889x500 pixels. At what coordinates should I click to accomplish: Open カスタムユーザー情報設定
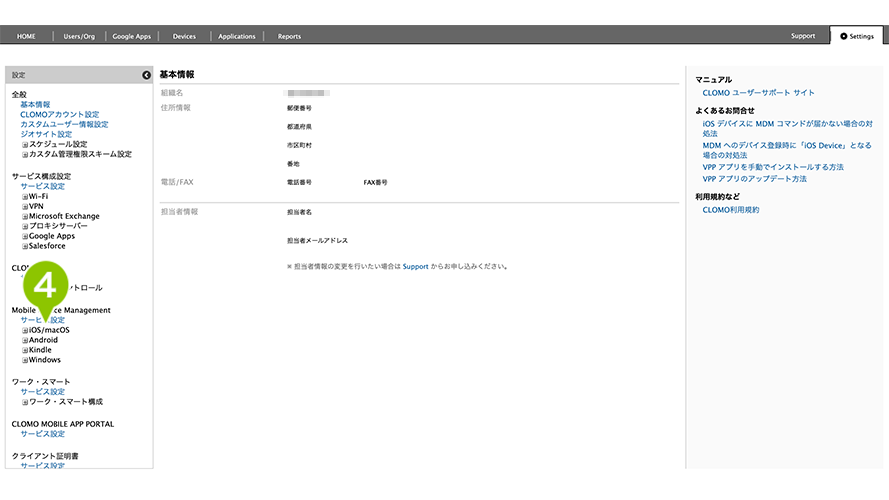[x=64, y=124]
